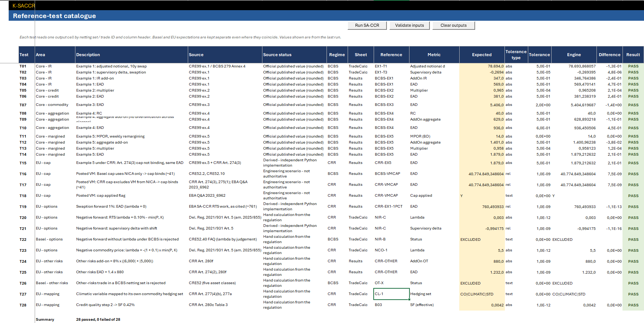Click the "Regime" column header
644x323 pixels.
point(337,55)
